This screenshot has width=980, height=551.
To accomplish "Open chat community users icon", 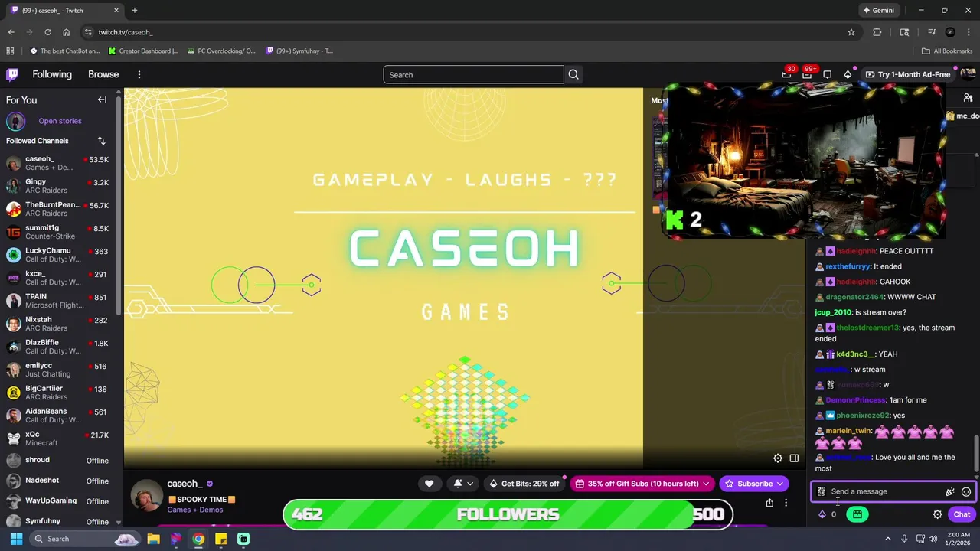I will 969,98.
